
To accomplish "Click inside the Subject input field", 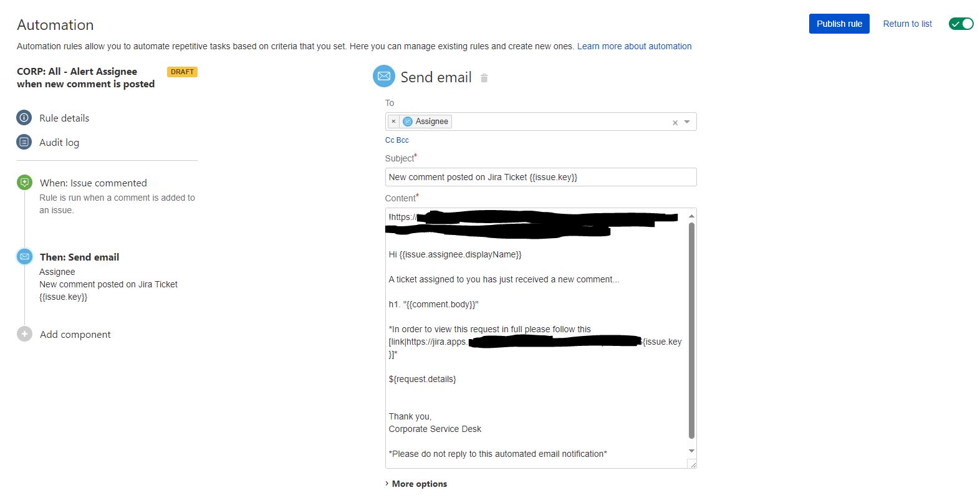I will 540,177.
